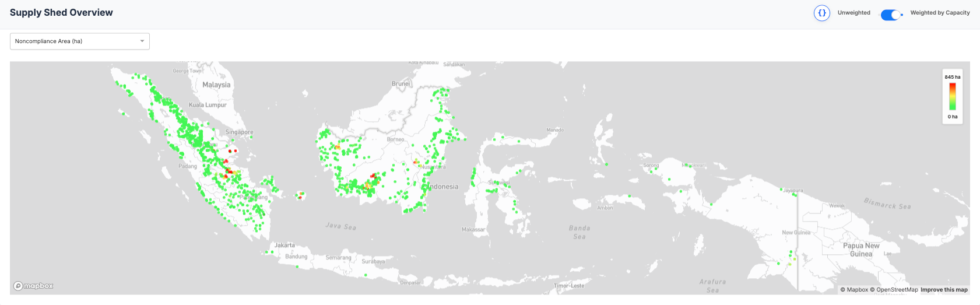Click the Bandung map label

(x=296, y=257)
